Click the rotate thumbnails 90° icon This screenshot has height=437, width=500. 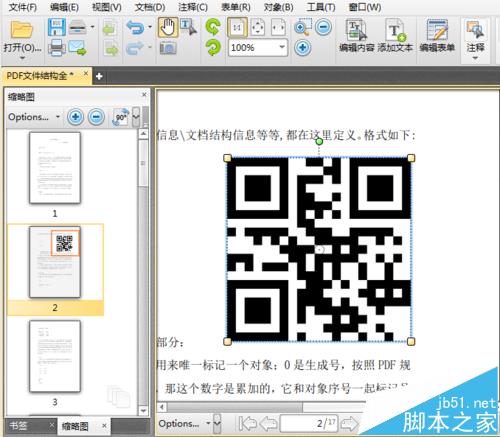click(121, 117)
